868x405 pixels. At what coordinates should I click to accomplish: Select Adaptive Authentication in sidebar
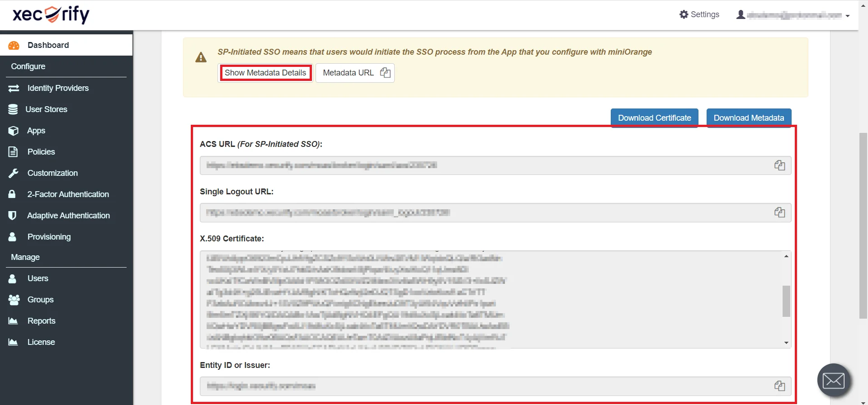point(68,216)
